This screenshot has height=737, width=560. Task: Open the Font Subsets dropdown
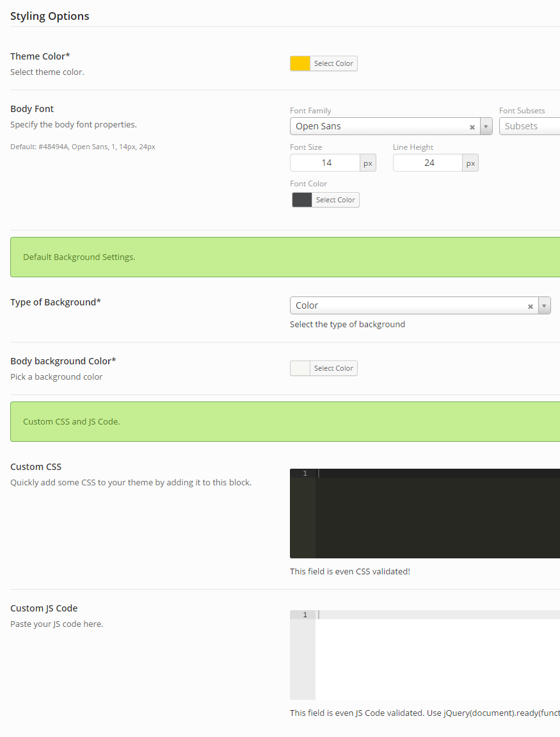pos(529,126)
